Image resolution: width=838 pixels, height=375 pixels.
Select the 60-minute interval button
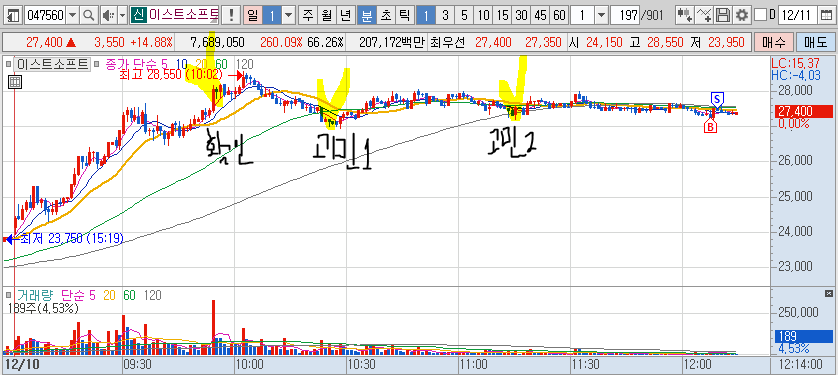pos(560,15)
